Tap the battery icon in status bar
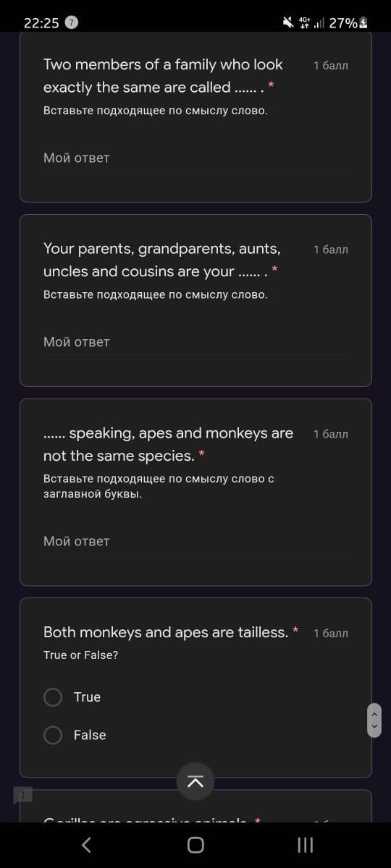This screenshot has height=868, width=391. tap(363, 22)
